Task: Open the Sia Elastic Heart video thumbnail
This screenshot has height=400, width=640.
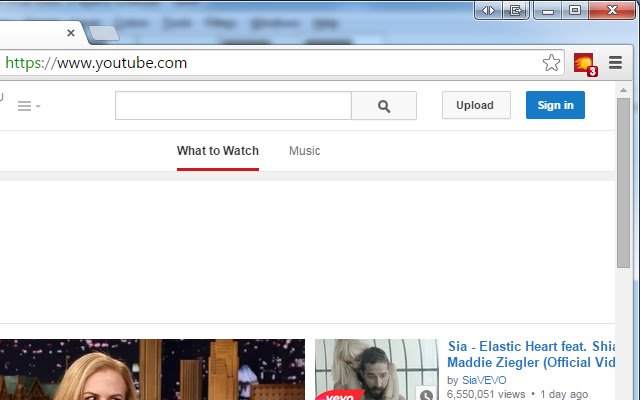Action: 377,369
